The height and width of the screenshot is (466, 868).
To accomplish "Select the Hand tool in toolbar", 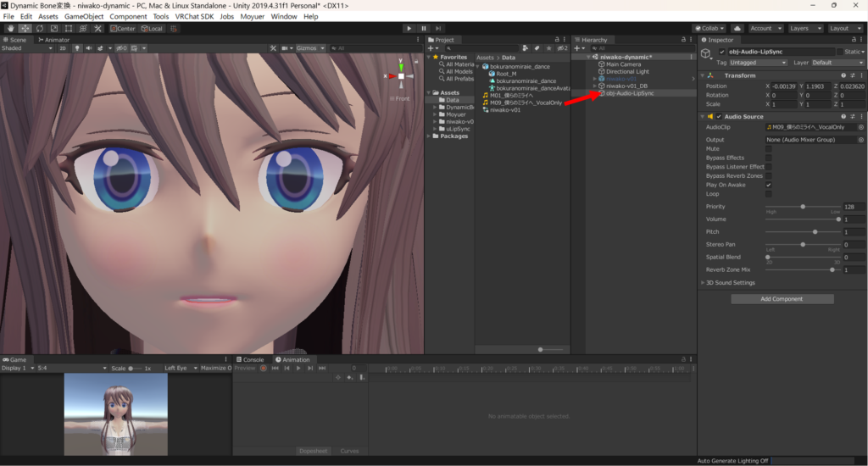I will [x=11, y=28].
